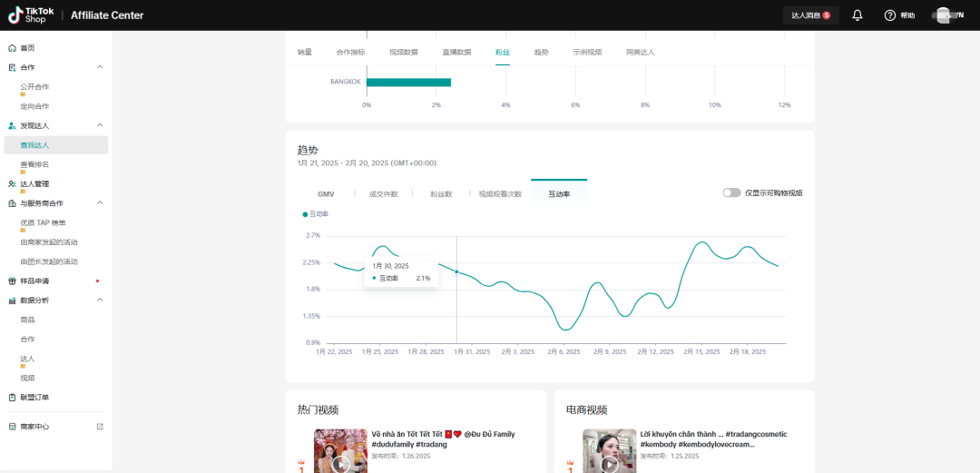
Task: Show the 视频观看次数 trend chart
Action: coord(500,194)
